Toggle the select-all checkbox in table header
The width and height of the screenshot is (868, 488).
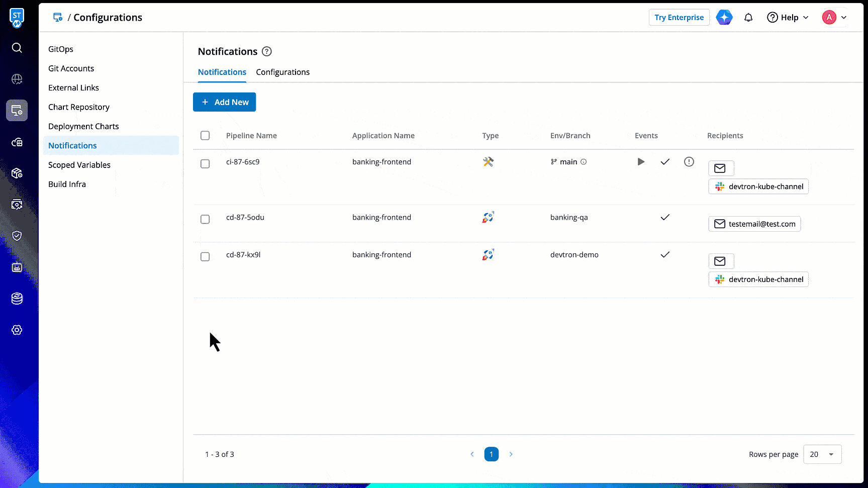tap(205, 136)
